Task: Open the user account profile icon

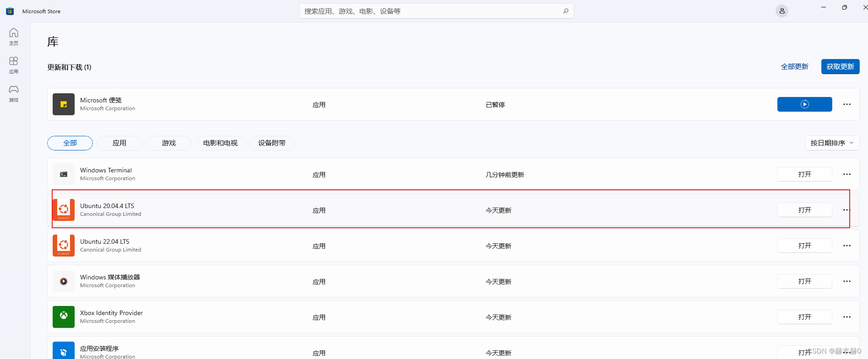Action: pyautogui.click(x=782, y=11)
